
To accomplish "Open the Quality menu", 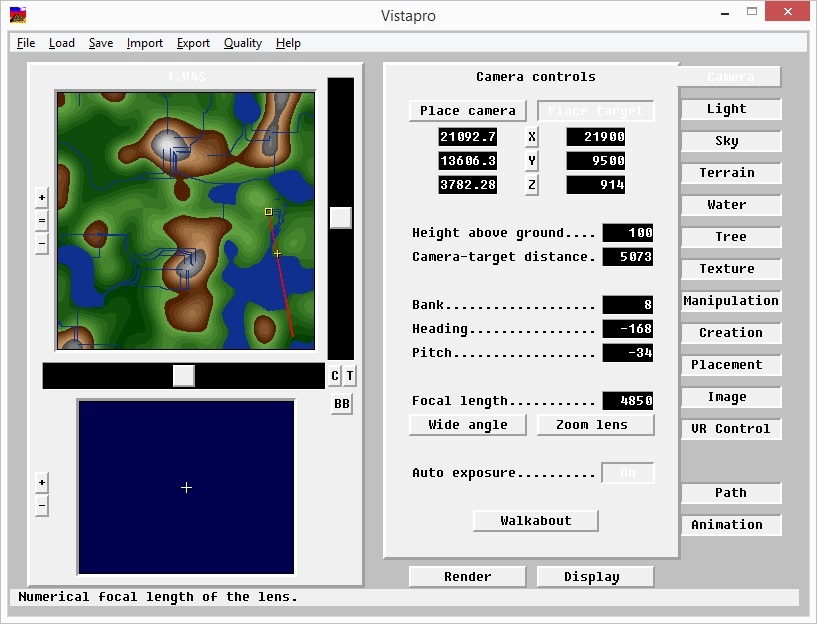I will pos(243,43).
